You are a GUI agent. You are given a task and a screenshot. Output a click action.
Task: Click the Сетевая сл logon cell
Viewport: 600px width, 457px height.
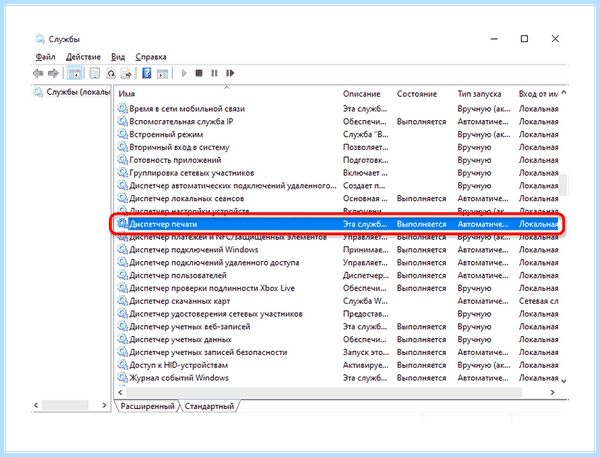click(x=538, y=301)
